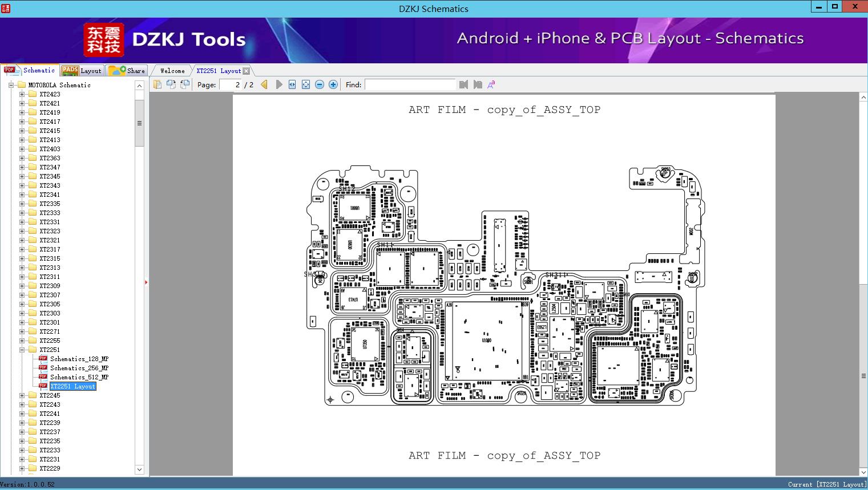Find next match icon
The height and width of the screenshot is (490, 868).
click(x=478, y=84)
